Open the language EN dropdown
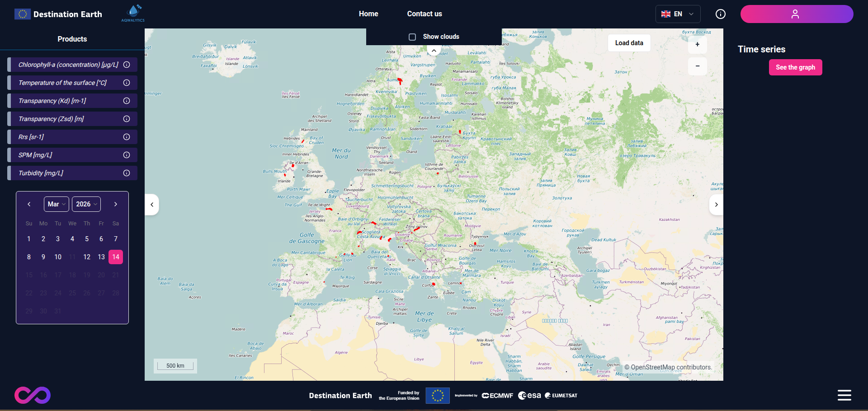 pos(677,14)
